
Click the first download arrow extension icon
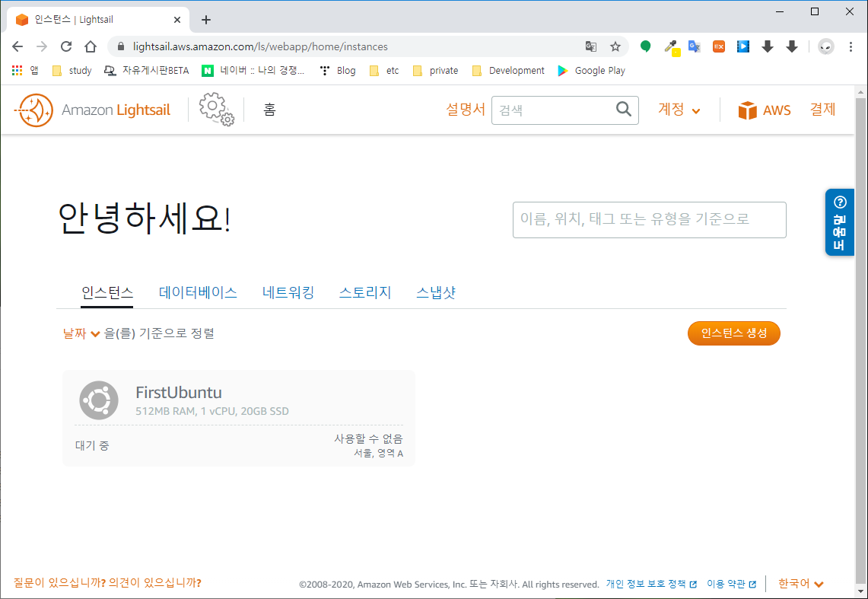tap(768, 46)
